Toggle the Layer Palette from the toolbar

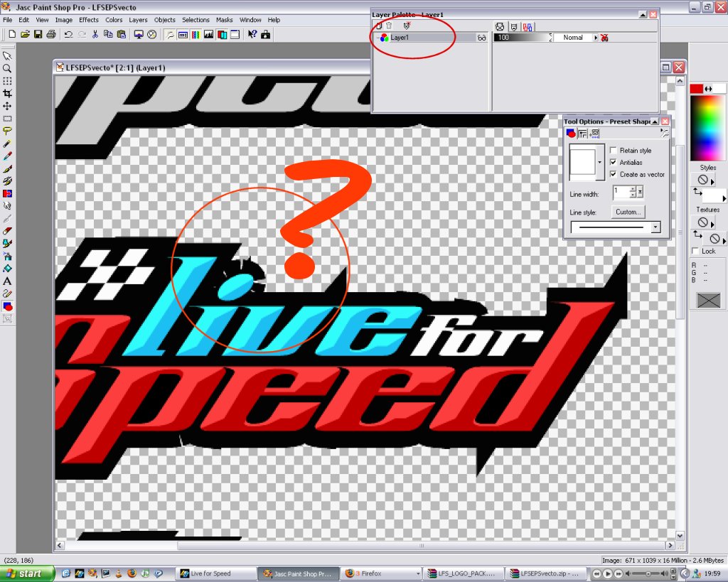222,34
